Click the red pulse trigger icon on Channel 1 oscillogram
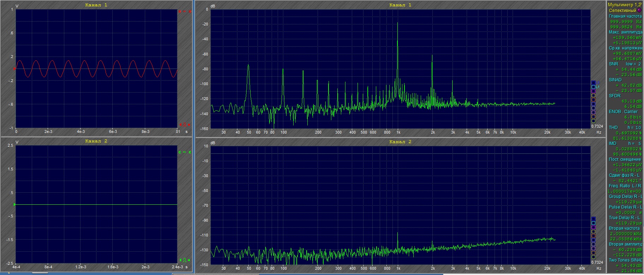Image resolution: width=644 pixels, height=275 pixels. click(185, 124)
